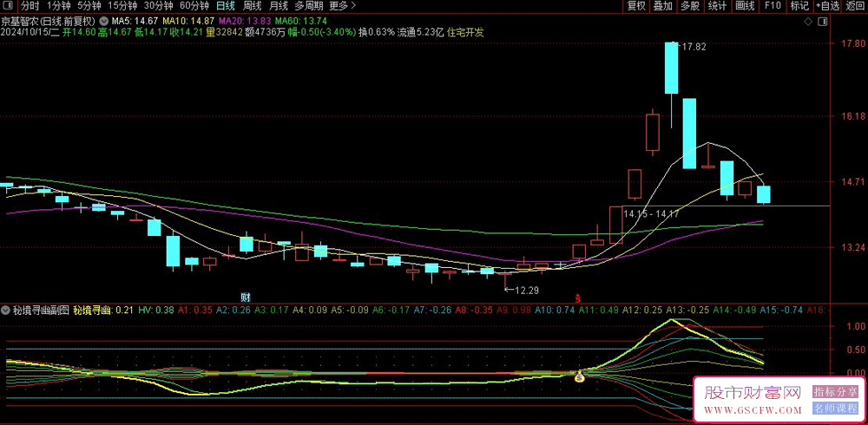Click the 12.29 low price label
Screen dimensions: 868x425
coord(527,290)
